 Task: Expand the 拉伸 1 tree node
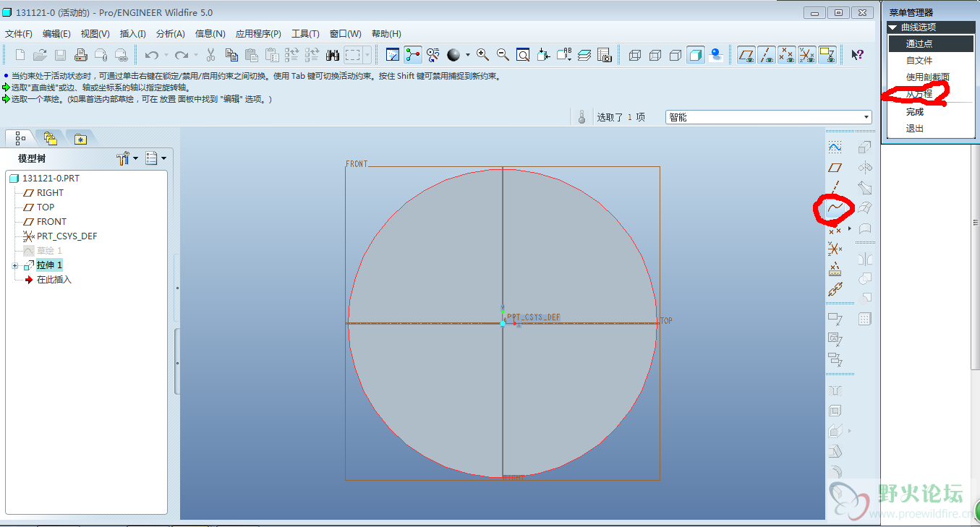[x=14, y=265]
